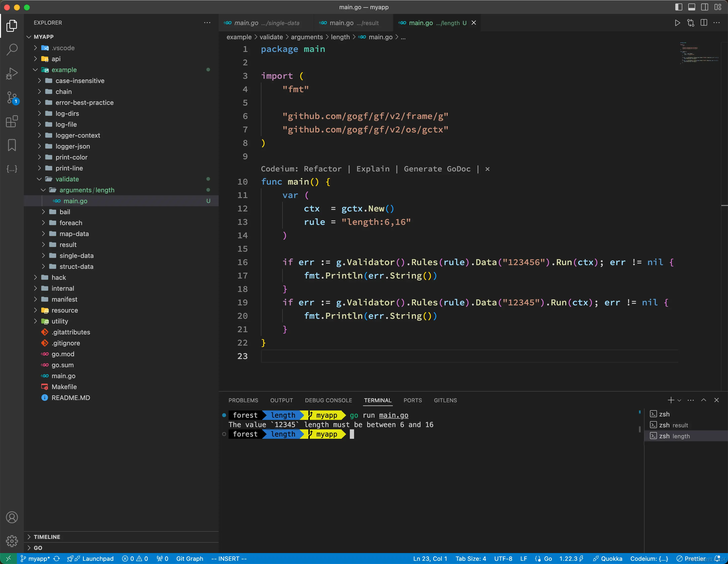Screen dimensions: 728x564
Task: Open the PROBLEMS panel tab
Action: 243,400
